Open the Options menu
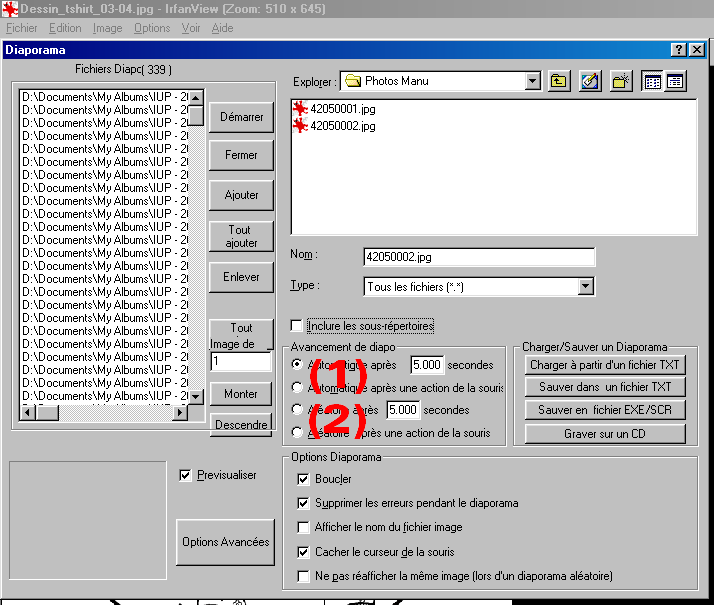The height and width of the screenshot is (605, 714). coord(152,28)
